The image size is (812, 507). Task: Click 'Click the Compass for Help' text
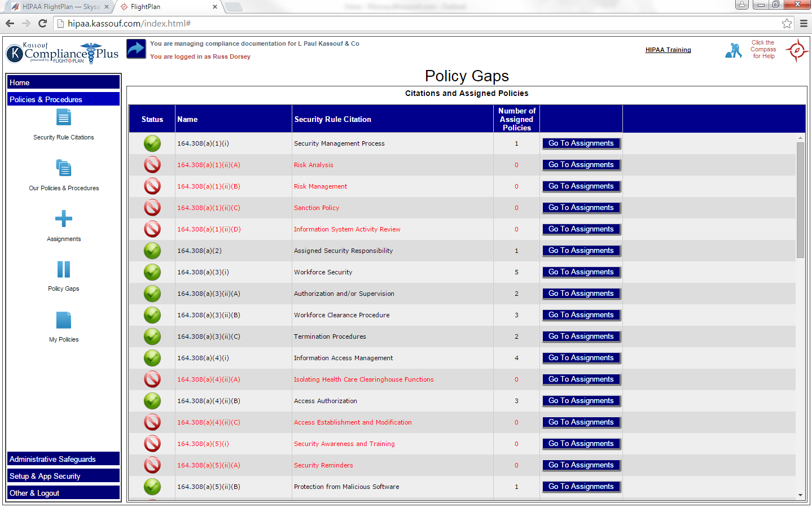(763, 49)
